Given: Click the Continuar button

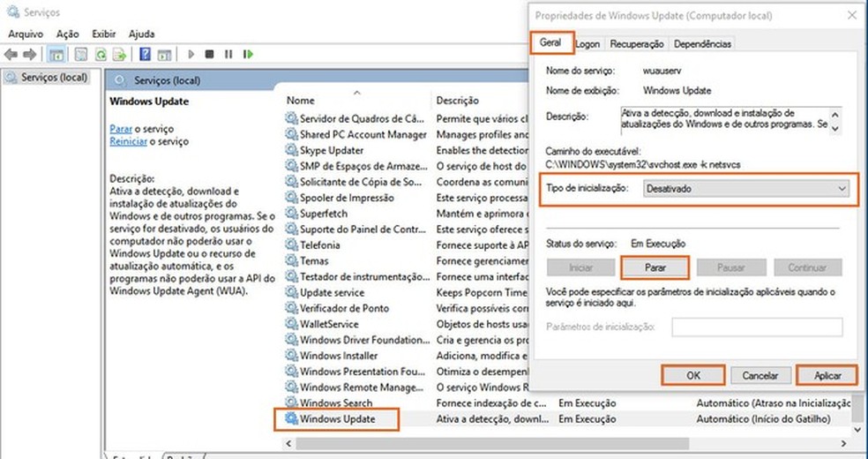Looking at the screenshot, I should tap(807, 267).
